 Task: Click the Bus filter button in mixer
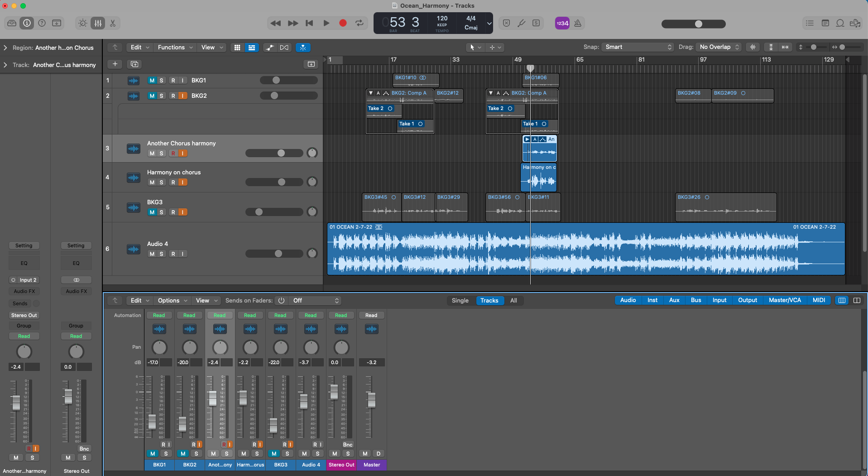click(696, 300)
